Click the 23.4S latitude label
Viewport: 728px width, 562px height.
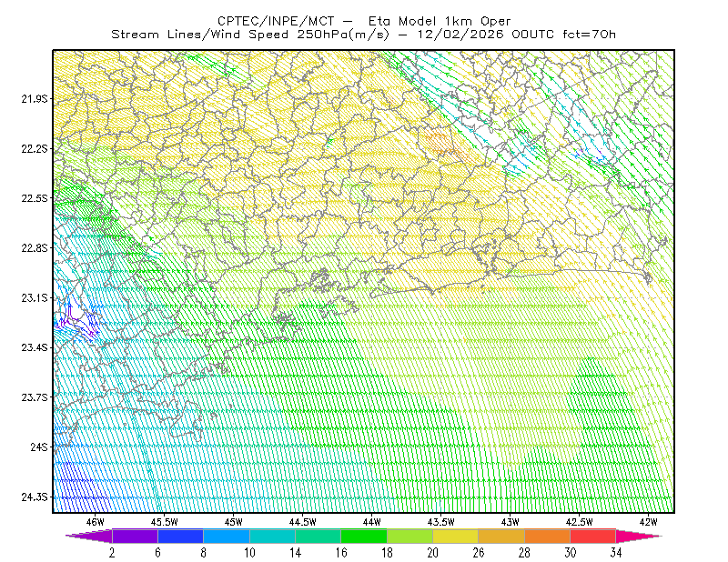[x=35, y=347]
